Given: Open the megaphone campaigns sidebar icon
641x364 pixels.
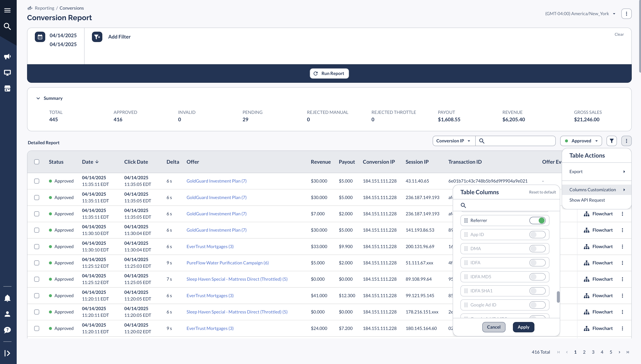Looking at the screenshot, I should 8,56.
